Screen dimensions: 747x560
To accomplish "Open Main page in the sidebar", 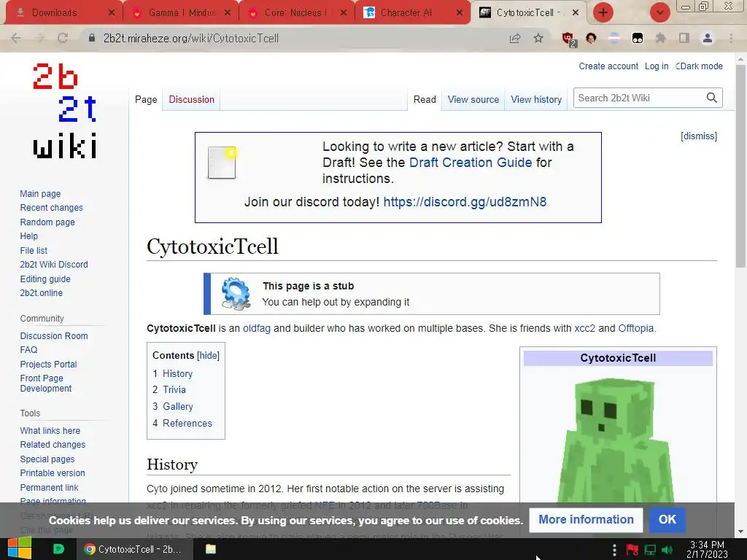I will point(40,194).
